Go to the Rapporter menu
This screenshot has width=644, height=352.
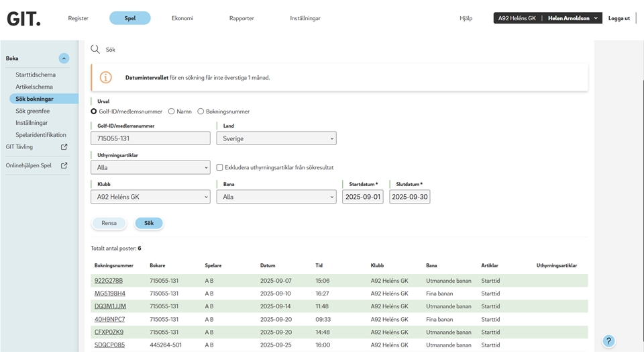[x=241, y=18]
